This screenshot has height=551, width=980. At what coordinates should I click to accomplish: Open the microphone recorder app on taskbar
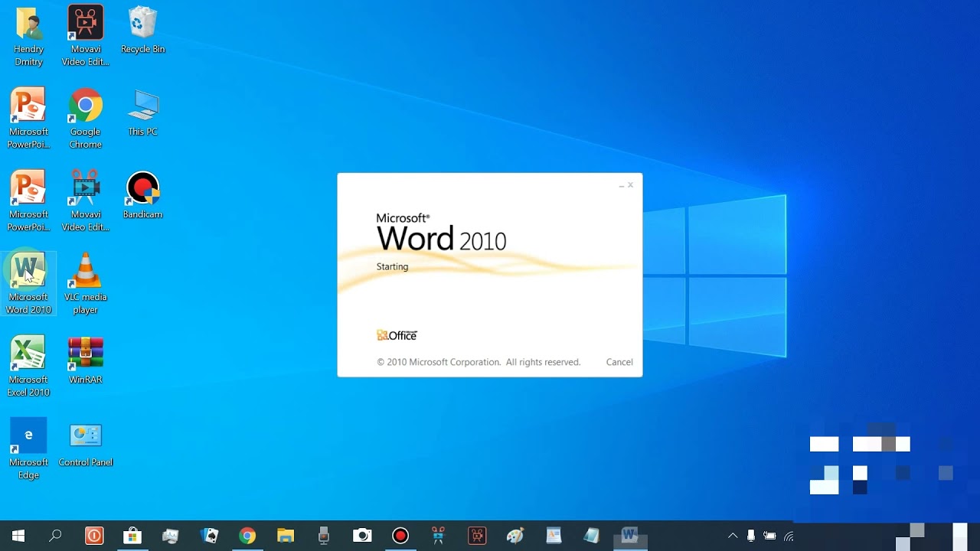(324, 536)
